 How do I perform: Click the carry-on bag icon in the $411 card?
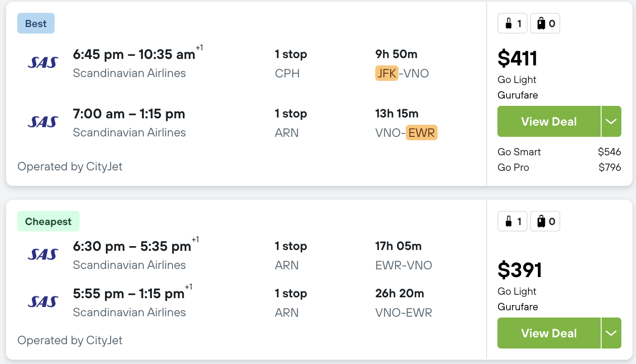click(x=509, y=23)
